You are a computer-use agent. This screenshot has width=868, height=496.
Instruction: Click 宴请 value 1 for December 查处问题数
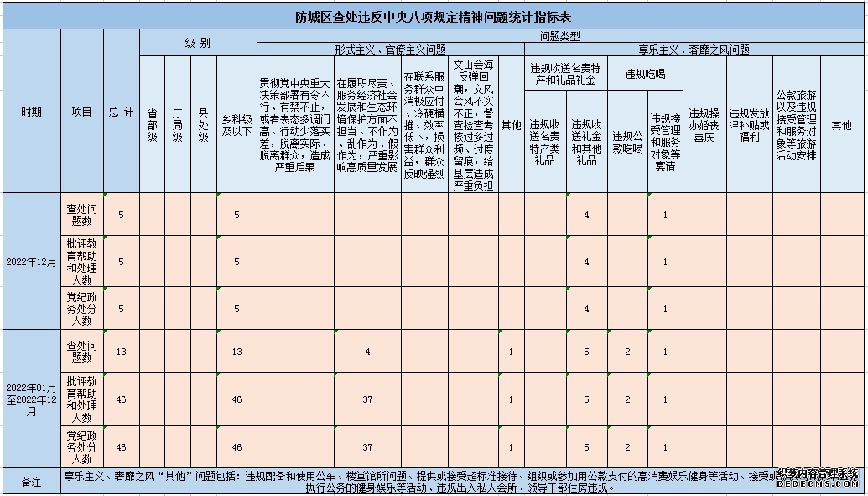(x=665, y=214)
